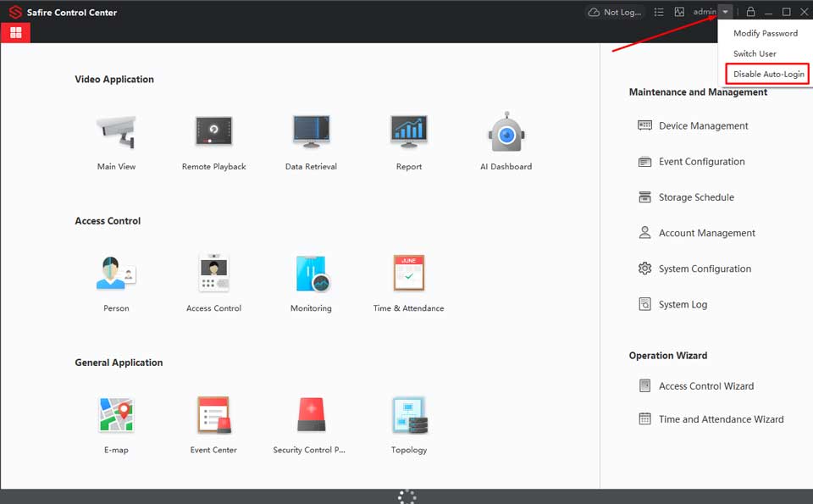The width and height of the screenshot is (813, 504).
Task: Open the Security Control Panel alarm icon
Action: click(311, 416)
